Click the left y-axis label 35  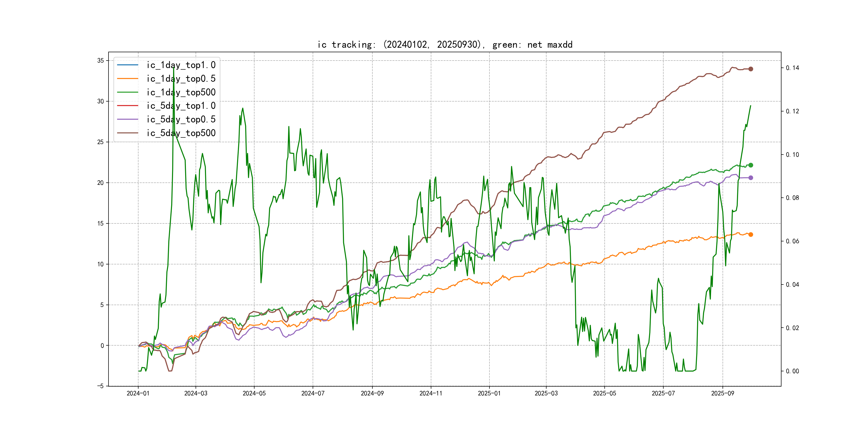pos(100,61)
